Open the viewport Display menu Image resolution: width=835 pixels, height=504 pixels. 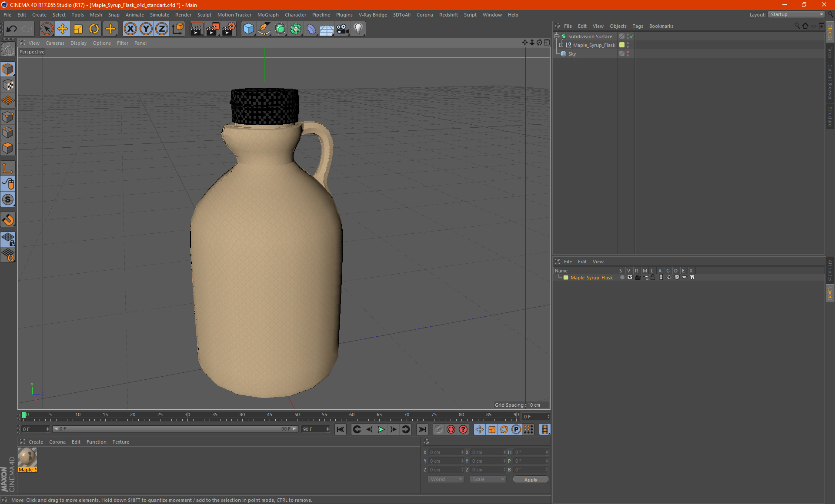point(78,43)
